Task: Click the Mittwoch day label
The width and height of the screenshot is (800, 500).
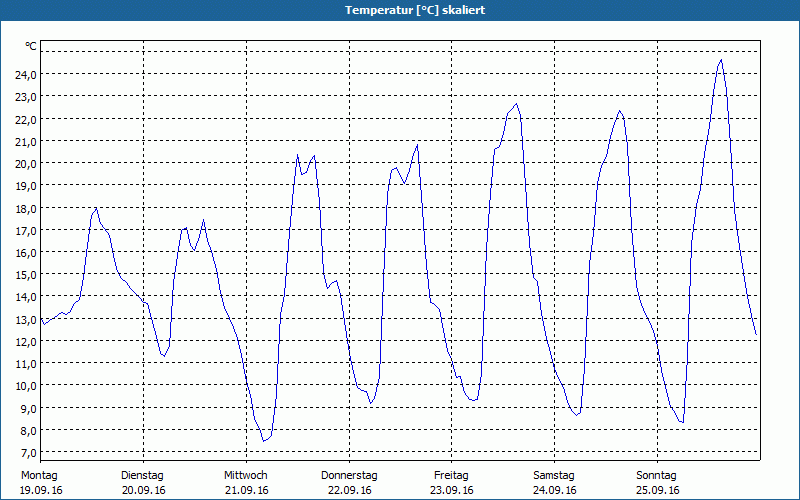Action: pos(245,476)
